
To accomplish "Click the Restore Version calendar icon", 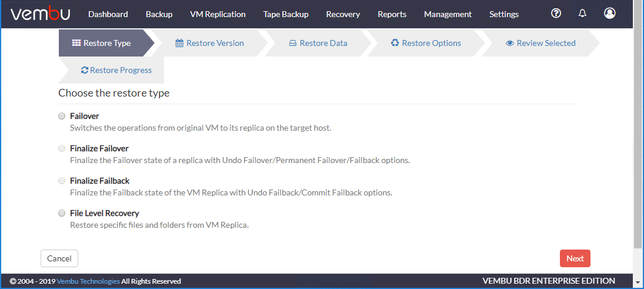I will point(179,43).
